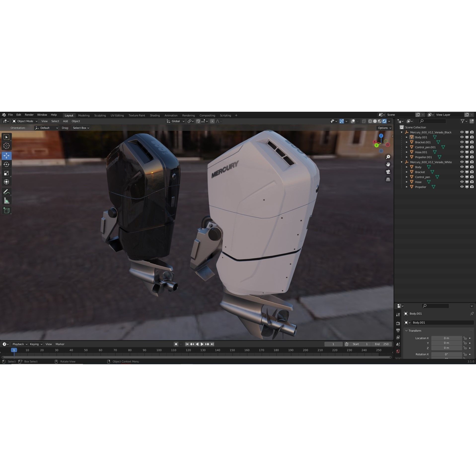This screenshot has height=476, width=476.
Task: Click the camera view icon in viewport gizmos
Action: [388, 172]
